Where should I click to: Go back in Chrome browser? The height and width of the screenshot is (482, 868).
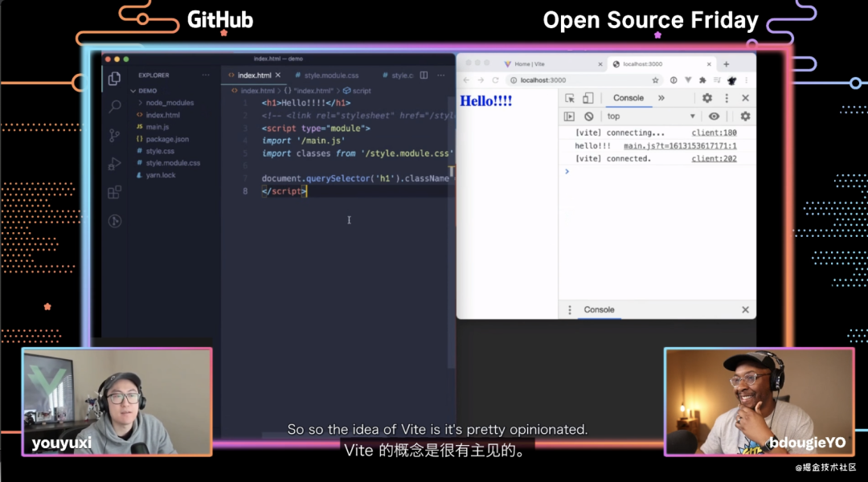point(466,80)
